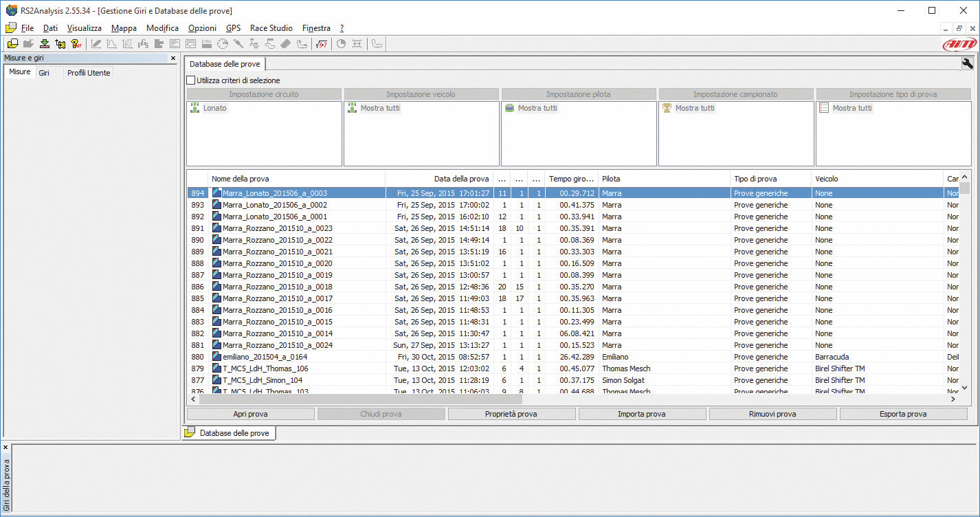Click the Impostazione veicolo header button
Viewport: 980px width, 517px height.
click(421, 94)
